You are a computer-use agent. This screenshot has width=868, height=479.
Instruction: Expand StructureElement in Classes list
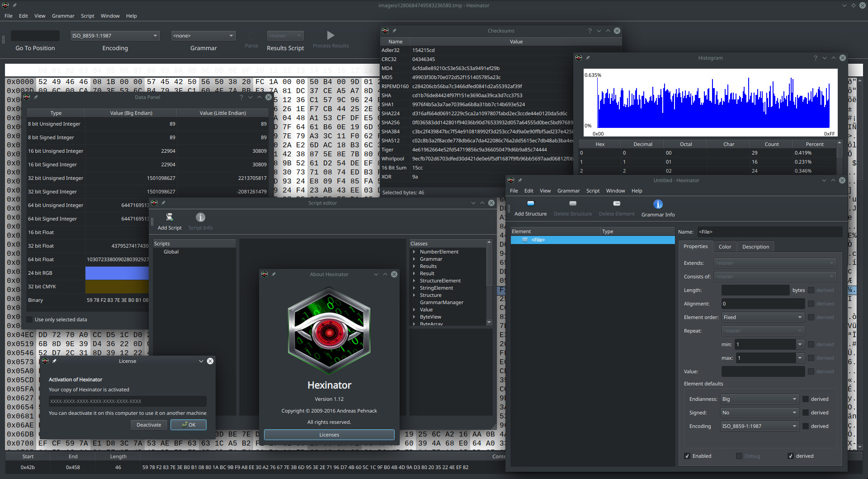[x=414, y=281]
